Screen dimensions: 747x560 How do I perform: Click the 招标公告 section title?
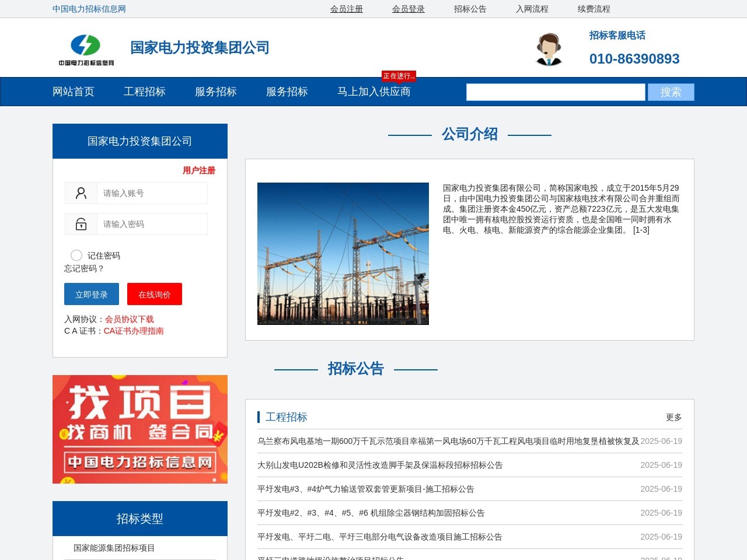click(356, 369)
